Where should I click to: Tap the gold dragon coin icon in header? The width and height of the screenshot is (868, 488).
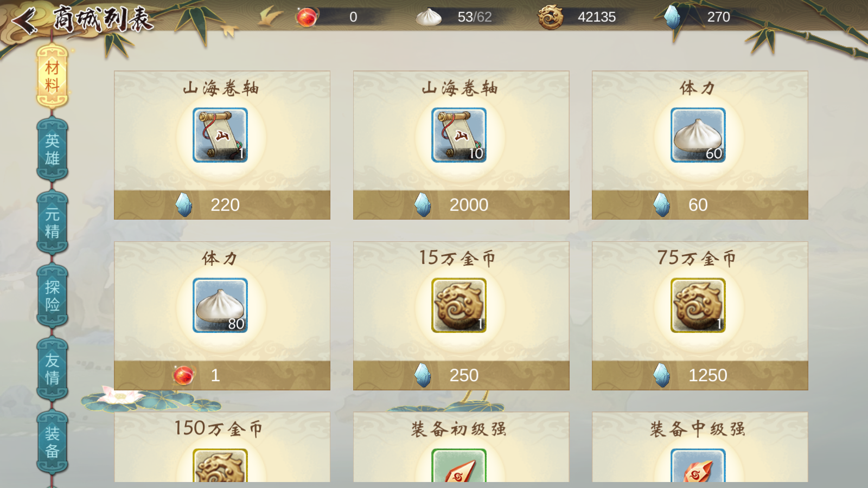[550, 17]
